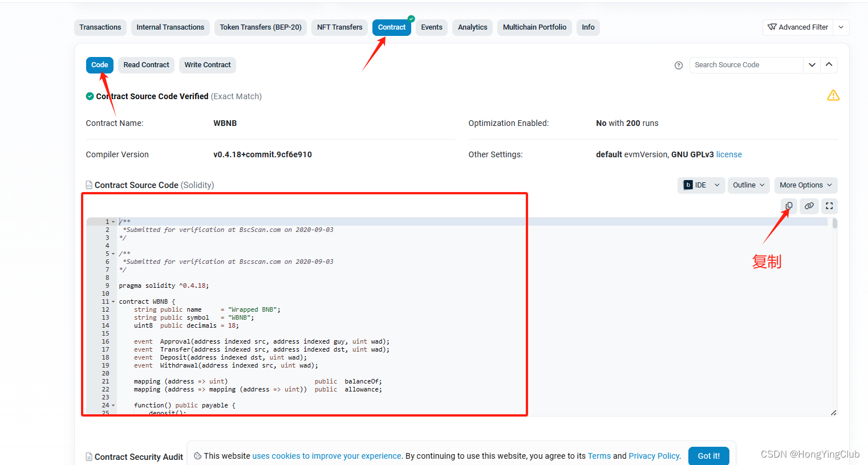Image resolution: width=868 pixels, height=465 pixels.
Task: Click the Contract Security Audit heading
Action: [x=139, y=457]
